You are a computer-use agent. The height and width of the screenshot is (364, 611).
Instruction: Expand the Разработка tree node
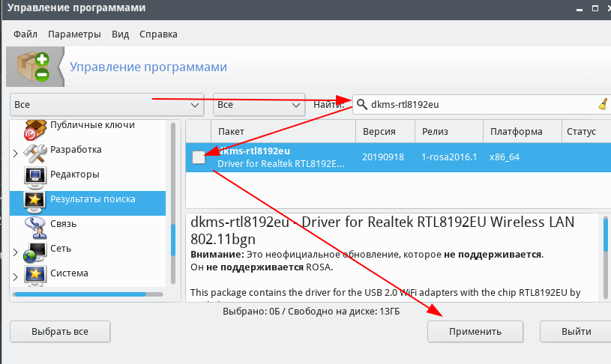16,154
